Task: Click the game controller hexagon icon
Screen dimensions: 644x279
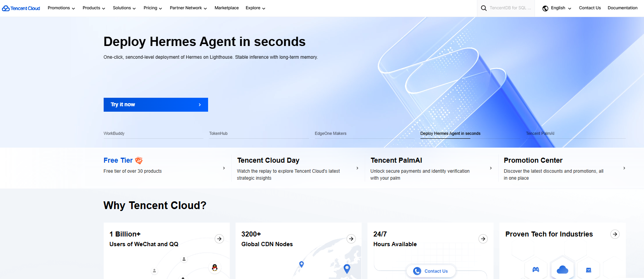Action: coord(536,270)
